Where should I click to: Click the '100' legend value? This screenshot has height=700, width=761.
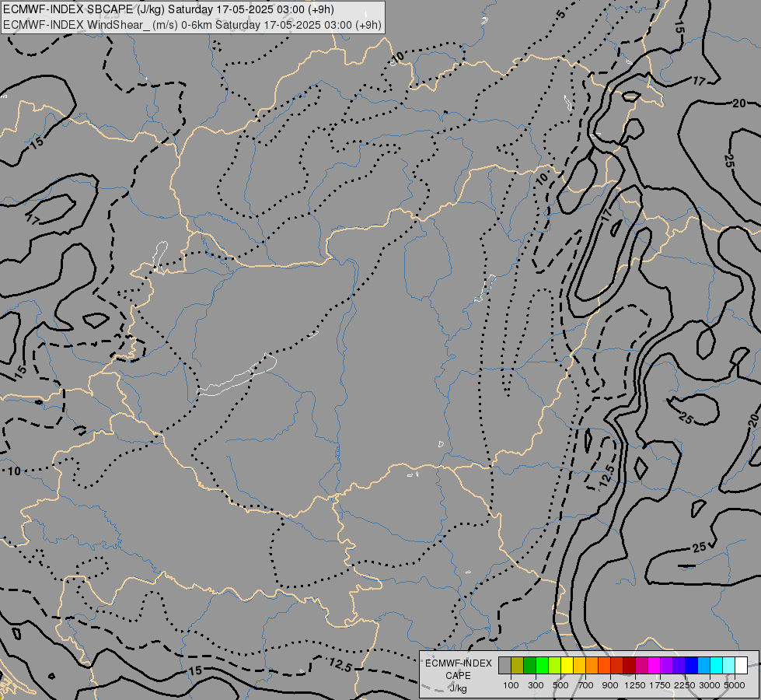tap(511, 685)
